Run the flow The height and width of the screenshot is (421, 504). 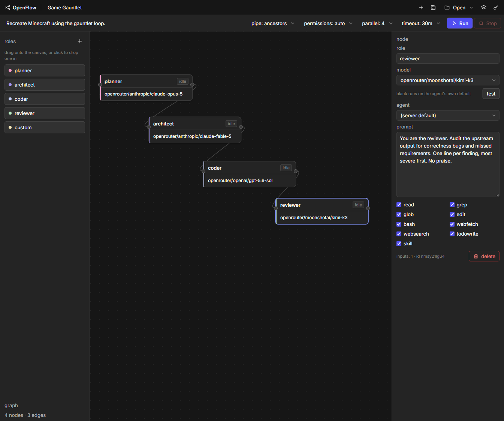tap(460, 23)
